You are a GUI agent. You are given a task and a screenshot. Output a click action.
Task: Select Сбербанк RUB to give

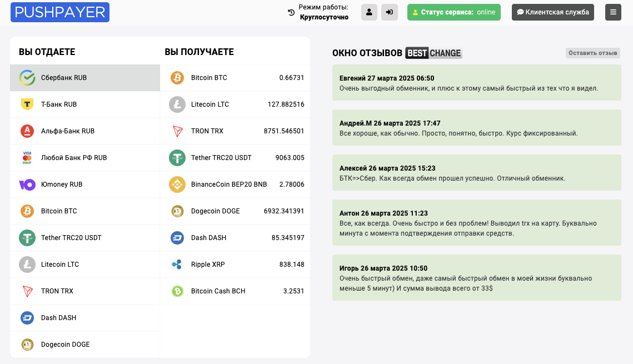tap(85, 77)
